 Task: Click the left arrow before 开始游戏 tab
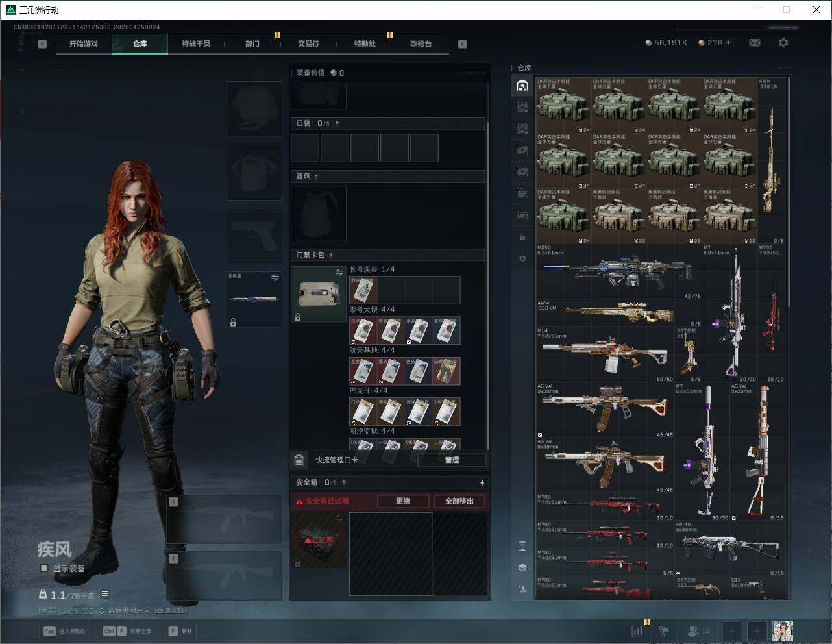tap(42, 44)
